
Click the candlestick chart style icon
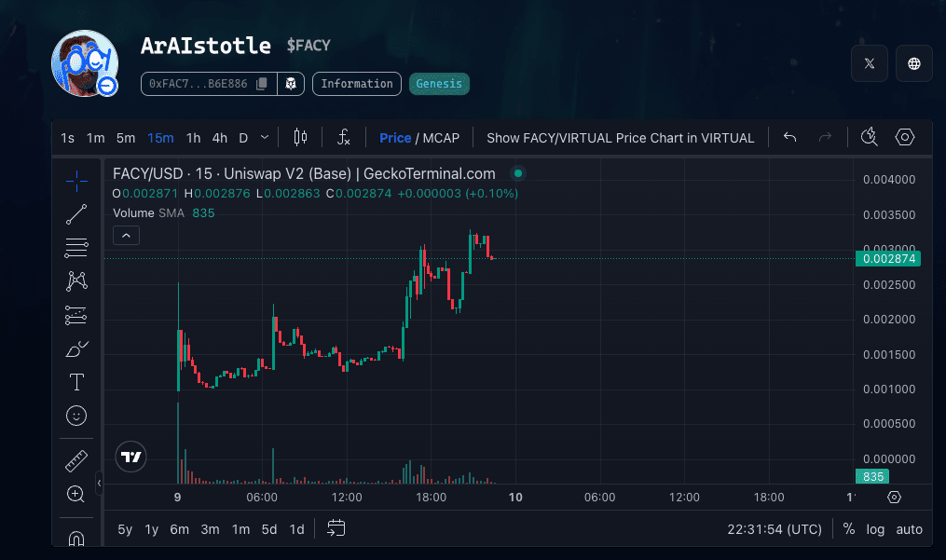click(300, 138)
